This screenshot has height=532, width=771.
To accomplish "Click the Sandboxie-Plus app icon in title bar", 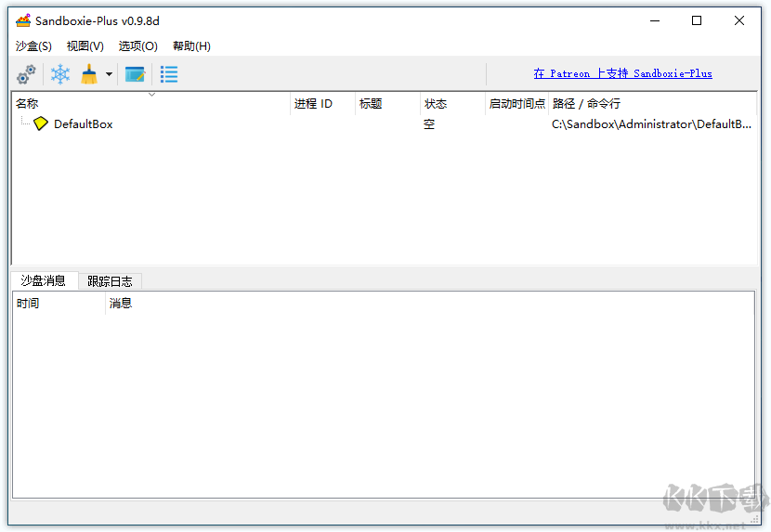I will coord(23,20).
